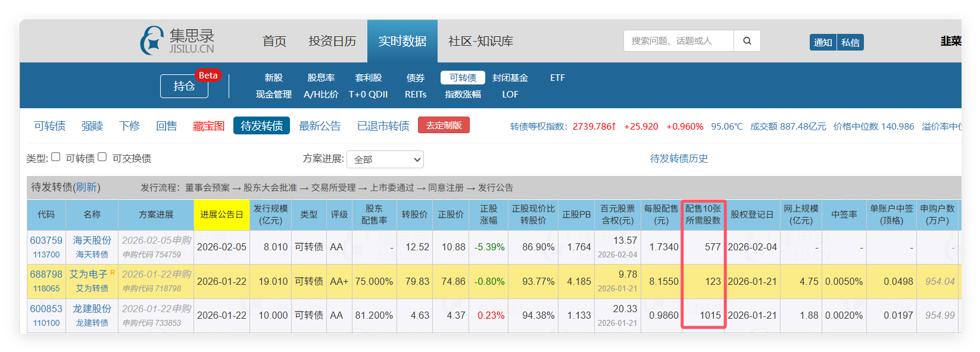Click the Jisilu logo icon
Screen dimensions: 980x352
pyautogui.click(x=152, y=41)
